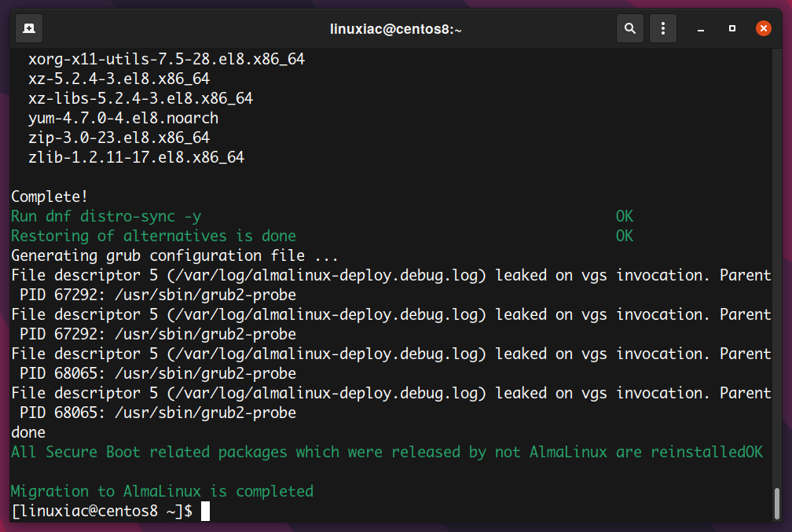Click 'All Secure Boot related packages' line
Image resolution: width=792 pixels, height=532 pixels.
[387, 452]
